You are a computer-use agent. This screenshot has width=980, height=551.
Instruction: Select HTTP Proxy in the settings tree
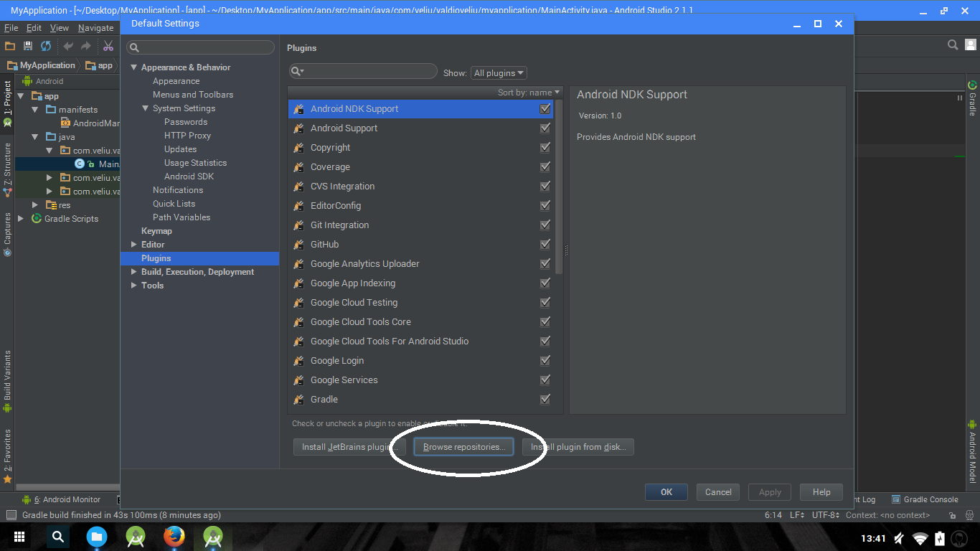pyautogui.click(x=187, y=136)
